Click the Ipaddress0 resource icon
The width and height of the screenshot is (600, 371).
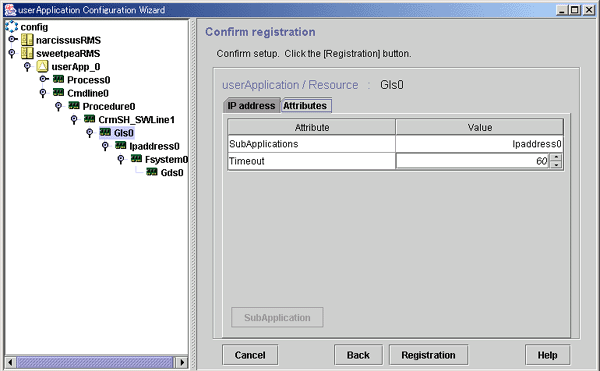click(121, 145)
